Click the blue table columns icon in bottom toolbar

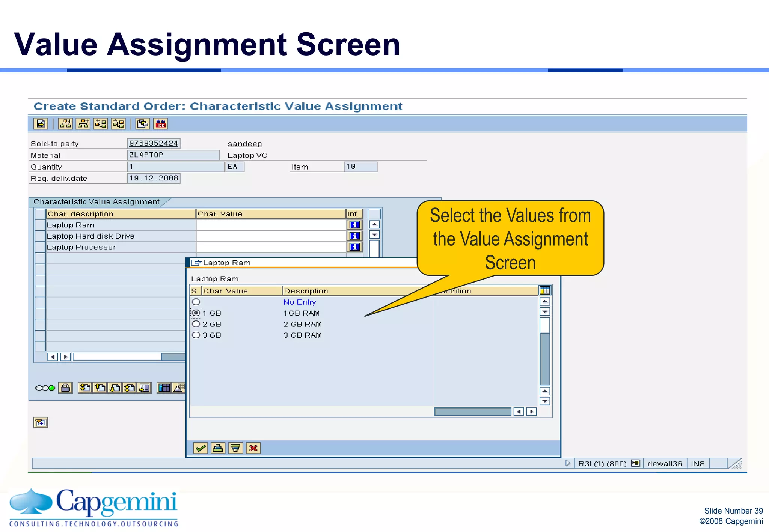(164, 388)
